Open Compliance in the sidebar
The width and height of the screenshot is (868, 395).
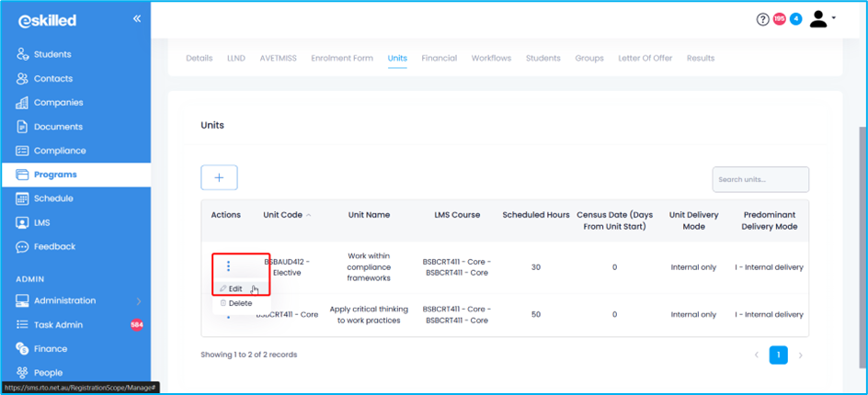(x=60, y=151)
